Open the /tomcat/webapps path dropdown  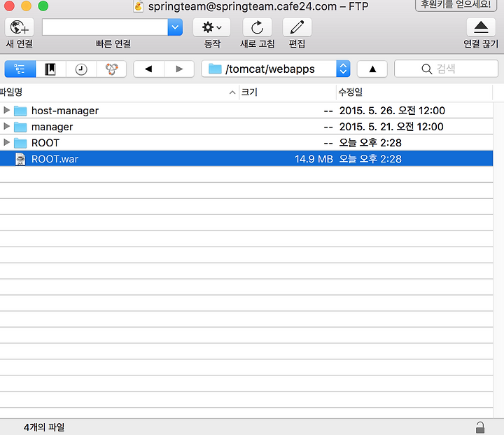tap(343, 69)
